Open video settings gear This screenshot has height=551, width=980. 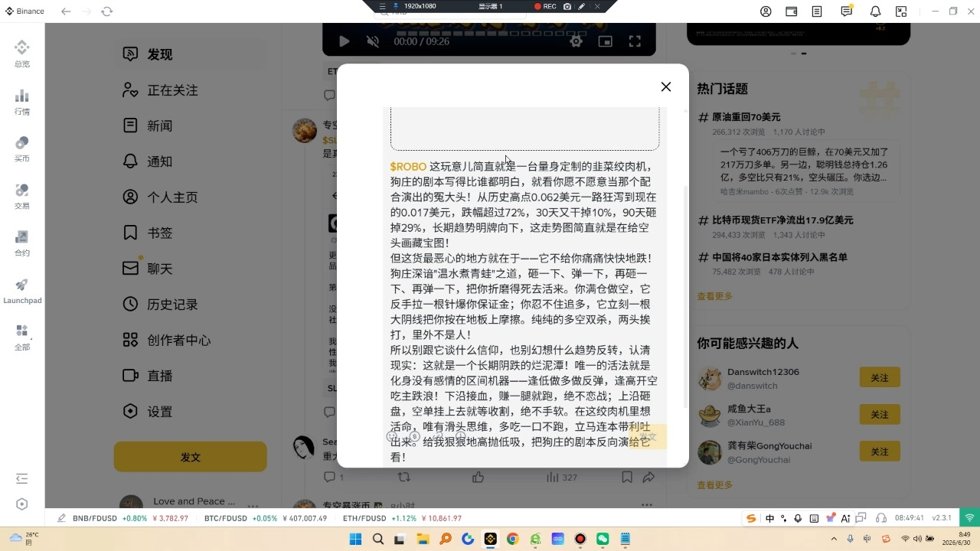click(x=576, y=41)
